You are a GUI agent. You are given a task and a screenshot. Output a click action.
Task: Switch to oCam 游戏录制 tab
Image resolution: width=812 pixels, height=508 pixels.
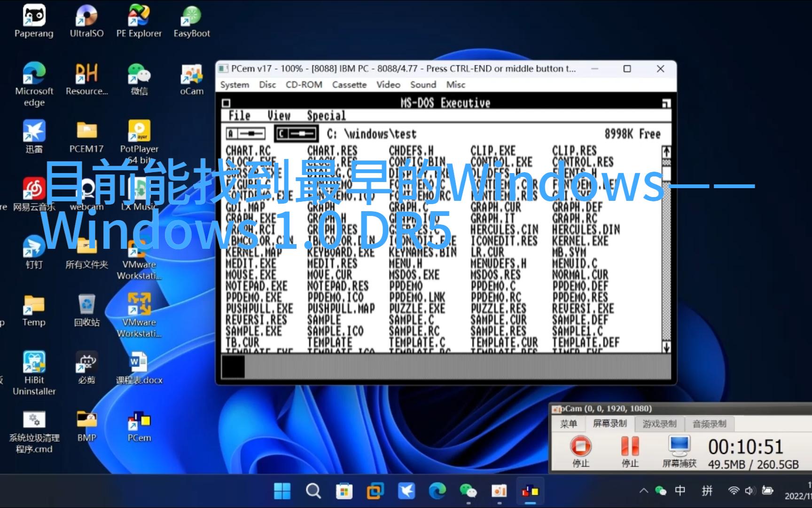click(x=659, y=424)
